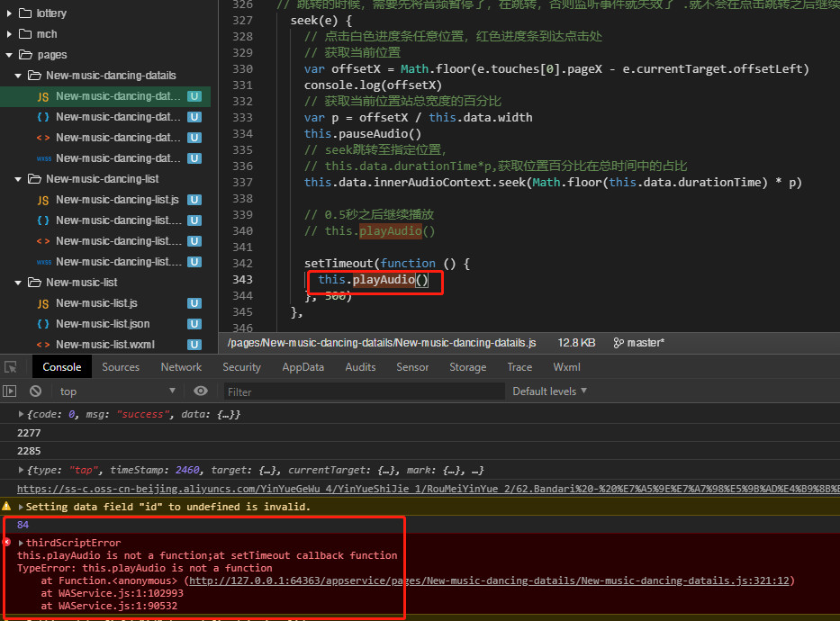Screen dimensions: 840x621
Task: Click the console log value 2277
Action: [x=29, y=433]
